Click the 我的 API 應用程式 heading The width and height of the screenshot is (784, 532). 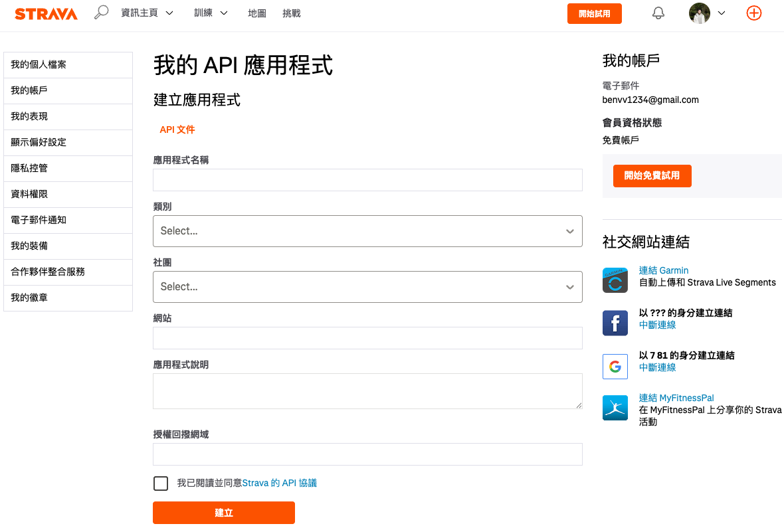pyautogui.click(x=243, y=66)
